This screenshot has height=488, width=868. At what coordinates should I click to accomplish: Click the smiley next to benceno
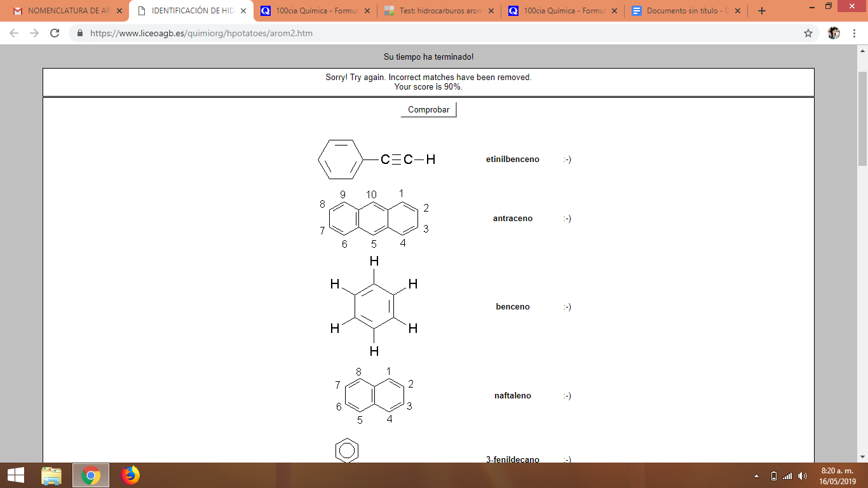point(567,307)
